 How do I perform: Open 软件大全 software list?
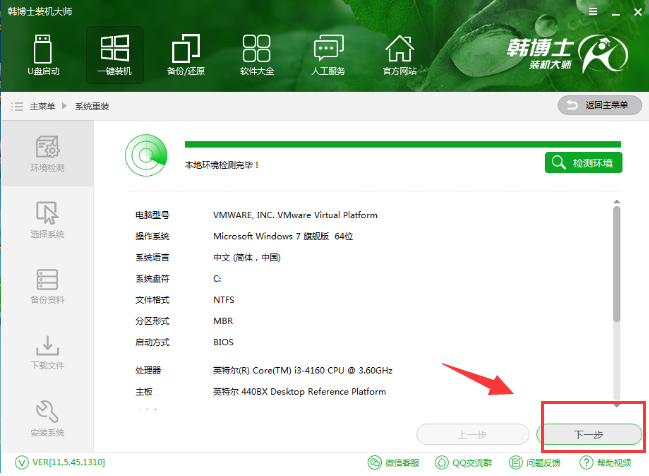[257, 55]
